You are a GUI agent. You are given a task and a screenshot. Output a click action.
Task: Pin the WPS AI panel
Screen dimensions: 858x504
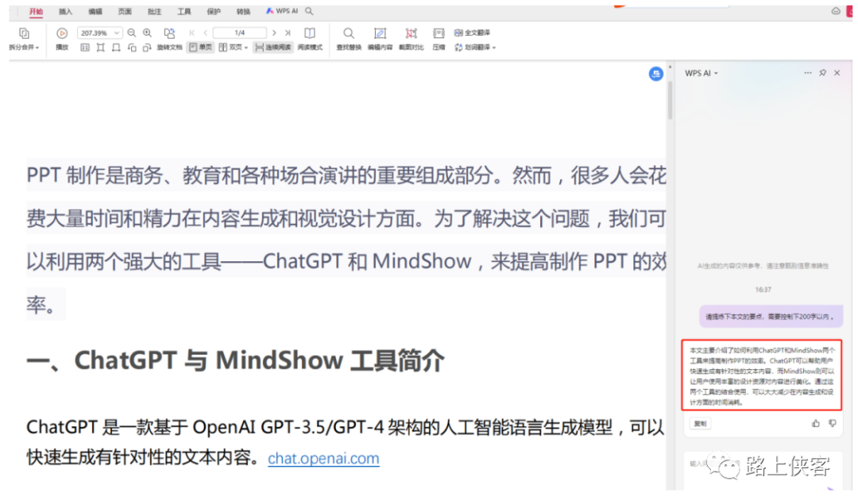[822, 73]
